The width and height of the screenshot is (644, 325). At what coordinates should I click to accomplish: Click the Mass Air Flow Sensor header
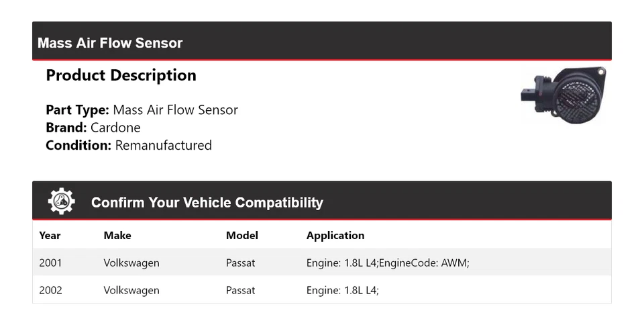pos(110,43)
